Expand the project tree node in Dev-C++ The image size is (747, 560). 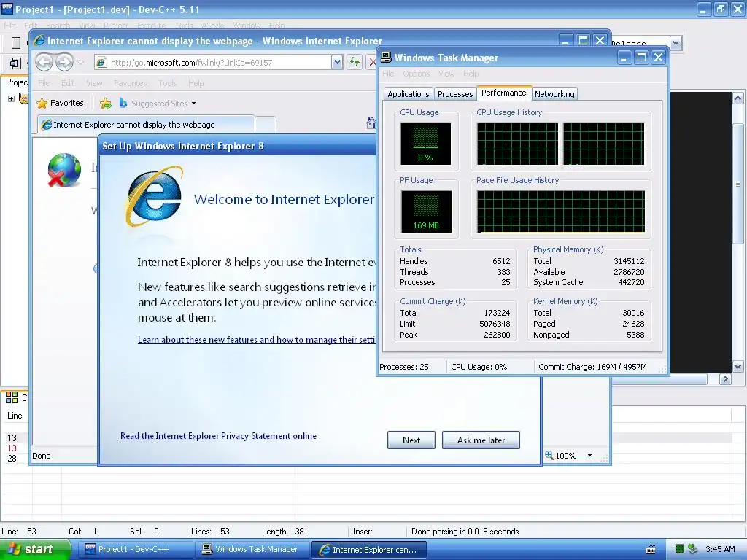11,98
